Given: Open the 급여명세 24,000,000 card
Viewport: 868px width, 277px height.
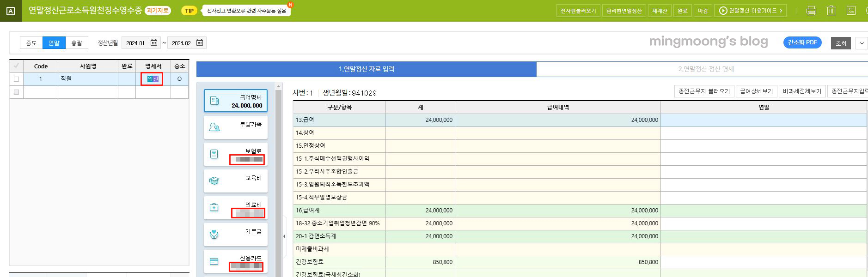Looking at the screenshot, I should (236, 101).
